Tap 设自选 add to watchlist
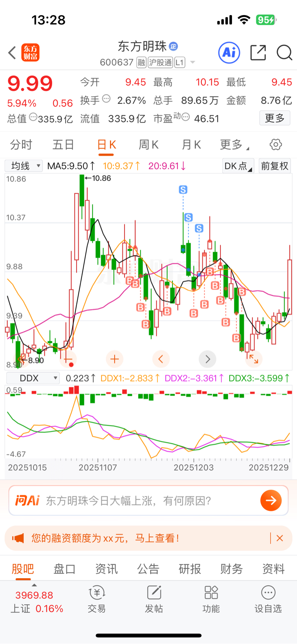The image size is (297, 644). pyautogui.click(x=268, y=599)
